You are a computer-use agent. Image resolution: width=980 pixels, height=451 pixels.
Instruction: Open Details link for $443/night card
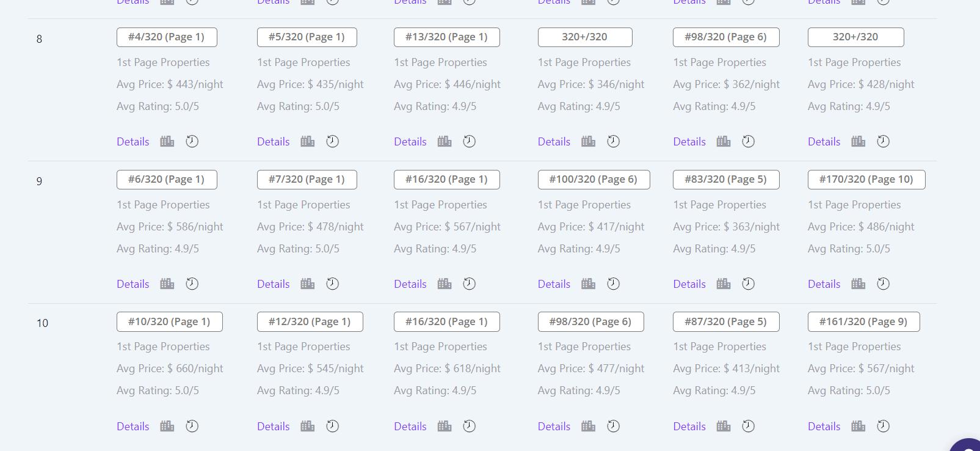point(133,142)
